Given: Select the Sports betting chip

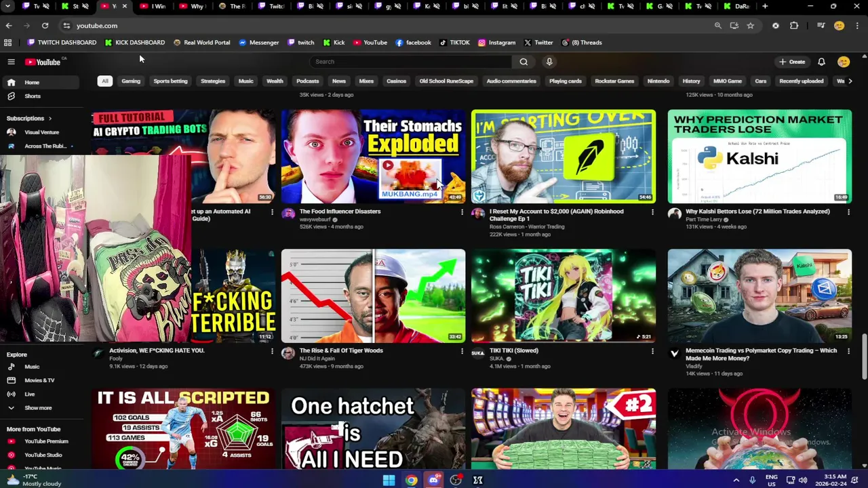Looking at the screenshot, I should 170,81.
